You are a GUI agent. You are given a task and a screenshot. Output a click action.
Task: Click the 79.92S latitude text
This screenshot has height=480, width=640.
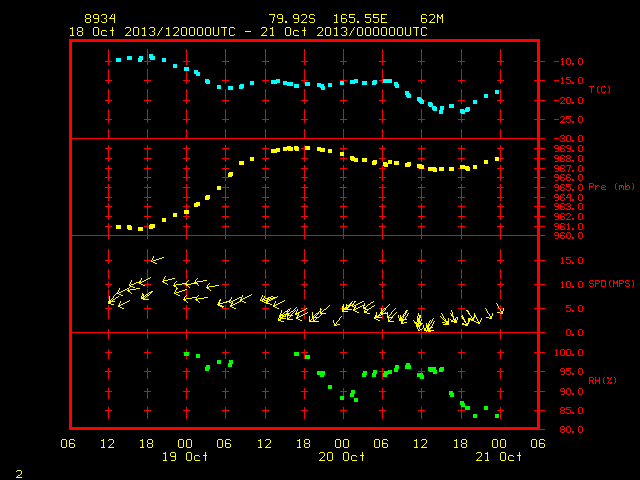point(292,19)
